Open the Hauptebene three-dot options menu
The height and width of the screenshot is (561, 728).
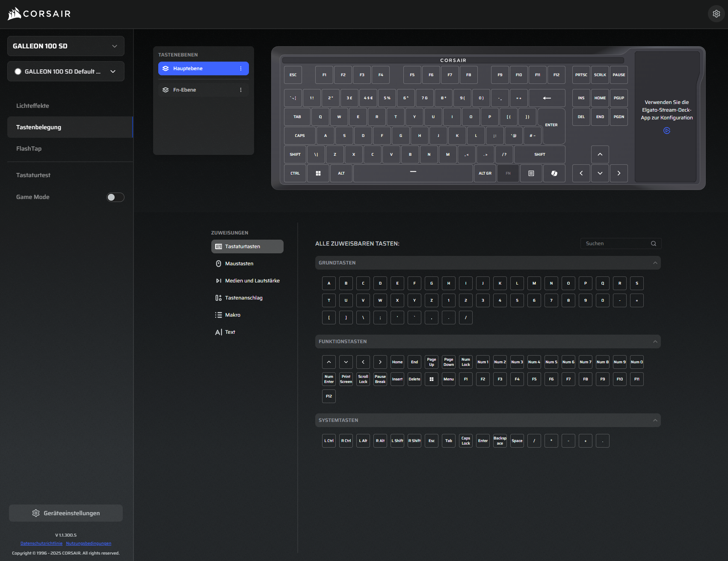coord(241,68)
